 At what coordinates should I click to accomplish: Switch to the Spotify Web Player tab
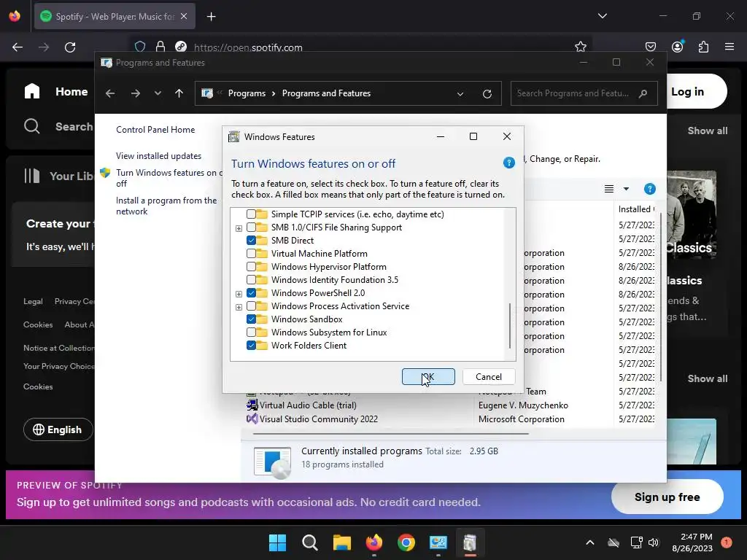[115, 16]
